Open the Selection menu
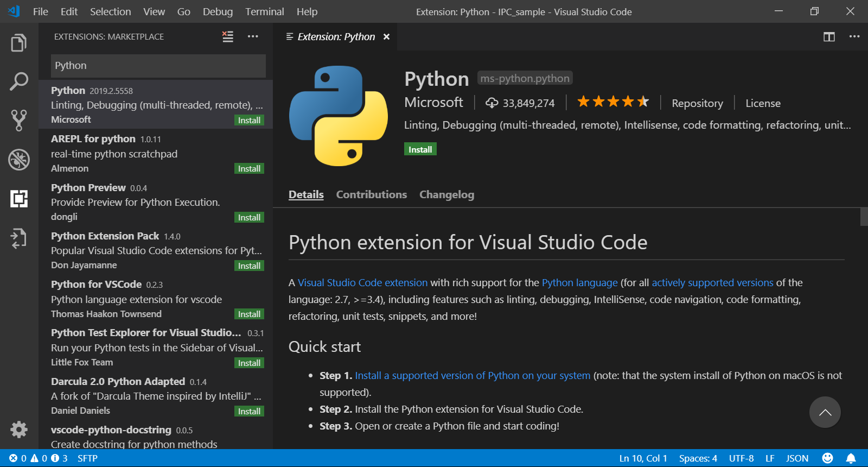This screenshot has height=467, width=868. tap(110, 11)
